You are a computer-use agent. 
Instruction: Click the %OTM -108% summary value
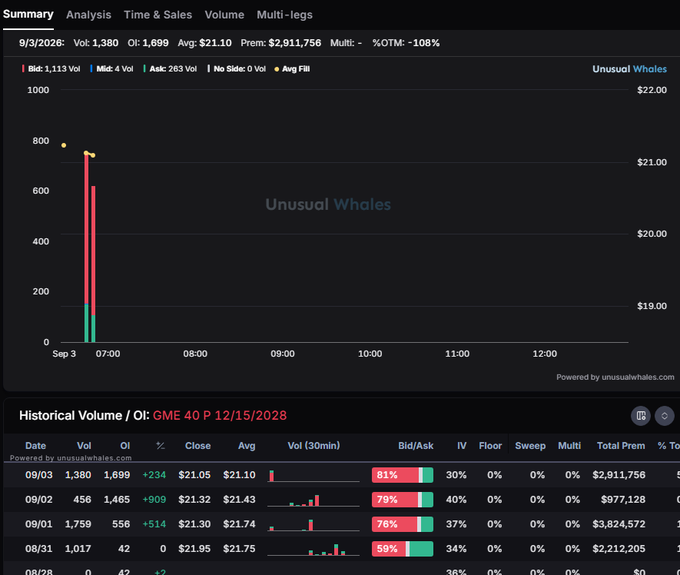(x=406, y=43)
